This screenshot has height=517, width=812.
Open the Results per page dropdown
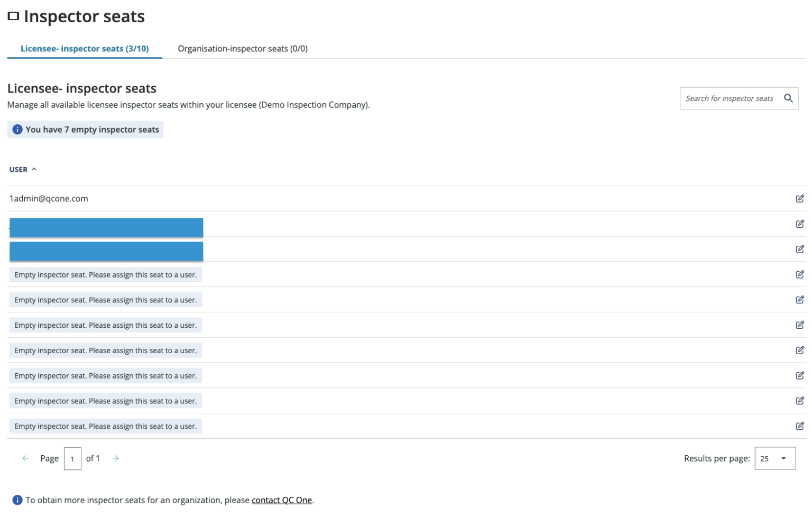[775, 458]
